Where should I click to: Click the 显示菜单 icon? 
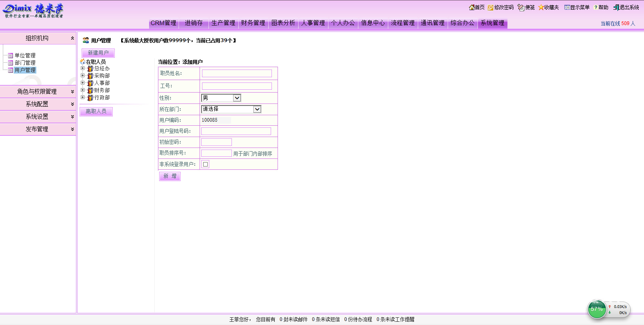click(567, 7)
